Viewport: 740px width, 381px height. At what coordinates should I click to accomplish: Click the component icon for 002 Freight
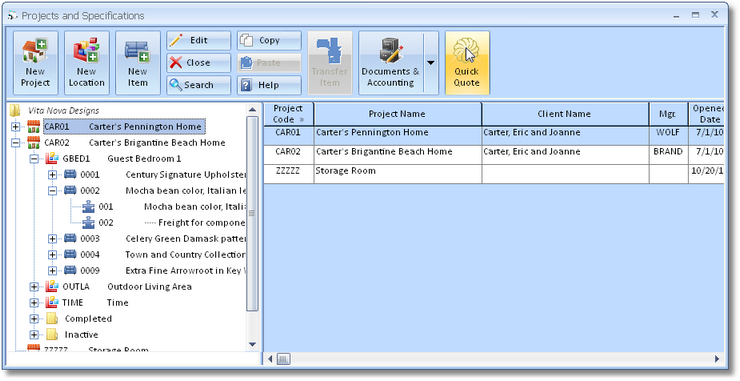tap(88, 222)
